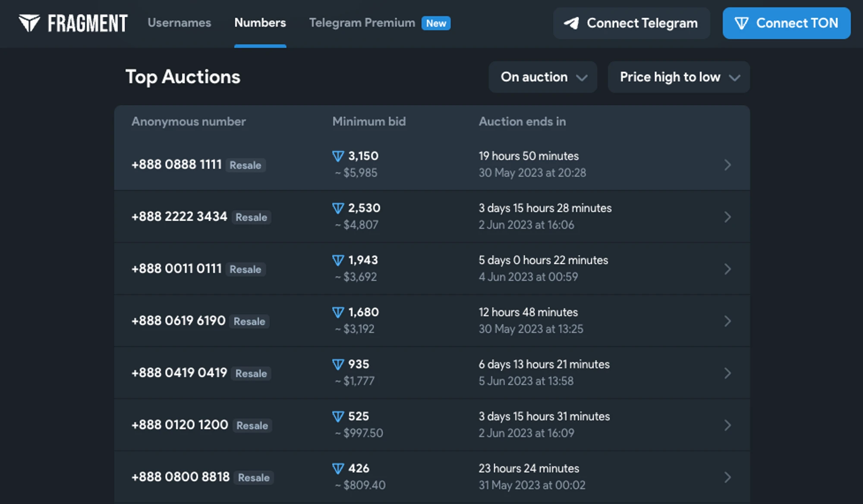Click the TON icon beside 1,943 bid
The height and width of the screenshot is (504, 863).
[338, 260]
